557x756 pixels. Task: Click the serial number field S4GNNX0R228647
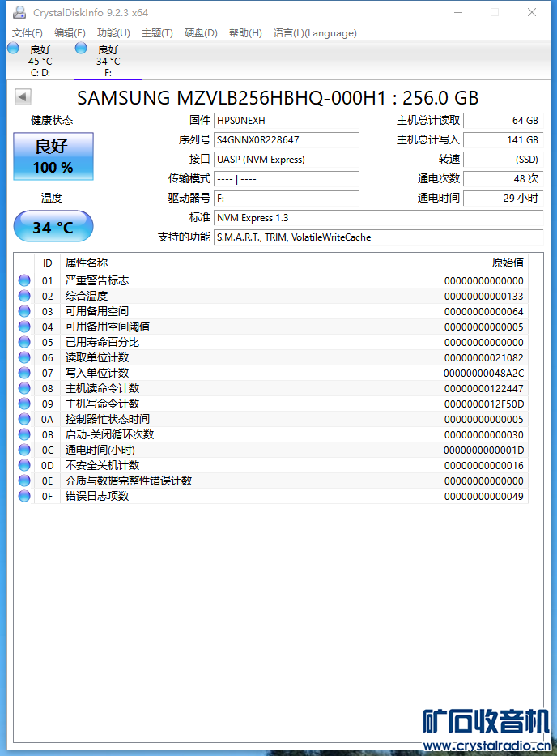tap(287, 140)
